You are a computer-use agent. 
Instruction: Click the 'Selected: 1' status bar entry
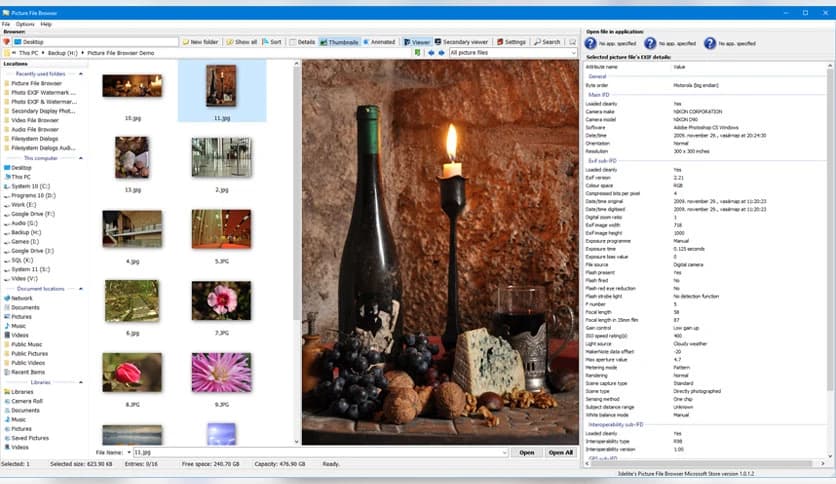tap(15, 464)
